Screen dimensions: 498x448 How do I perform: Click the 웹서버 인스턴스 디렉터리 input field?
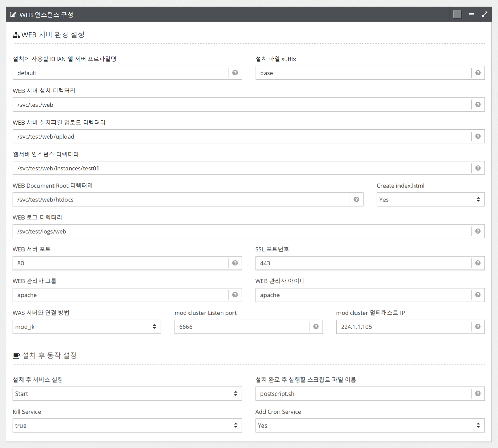click(242, 168)
